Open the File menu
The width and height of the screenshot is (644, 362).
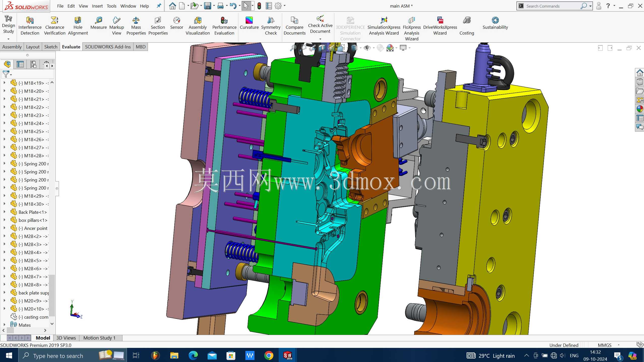(60, 6)
